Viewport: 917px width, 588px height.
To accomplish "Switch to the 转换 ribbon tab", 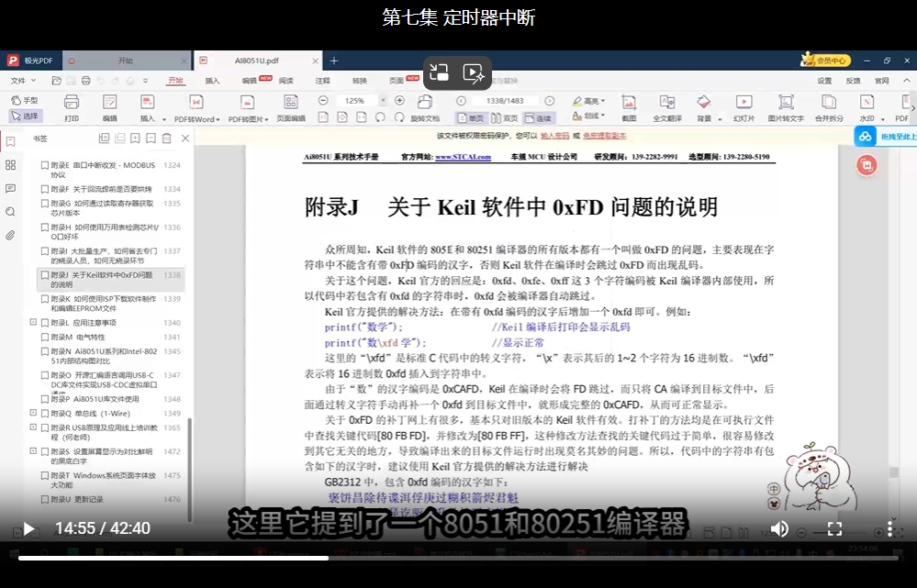I will 360,81.
